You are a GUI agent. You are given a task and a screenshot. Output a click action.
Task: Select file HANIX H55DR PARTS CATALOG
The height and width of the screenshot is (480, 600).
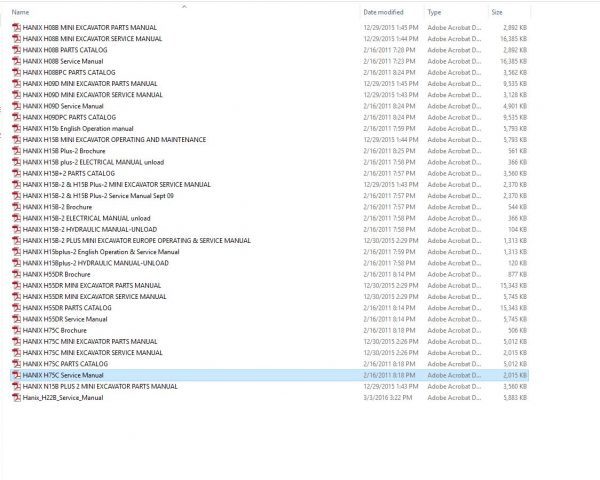(269, 308)
